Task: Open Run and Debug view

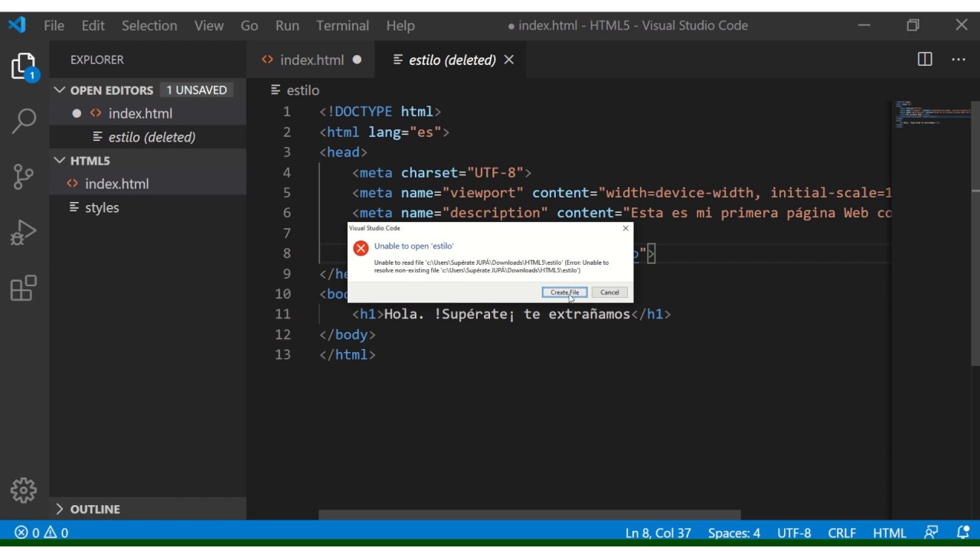Action: (24, 233)
